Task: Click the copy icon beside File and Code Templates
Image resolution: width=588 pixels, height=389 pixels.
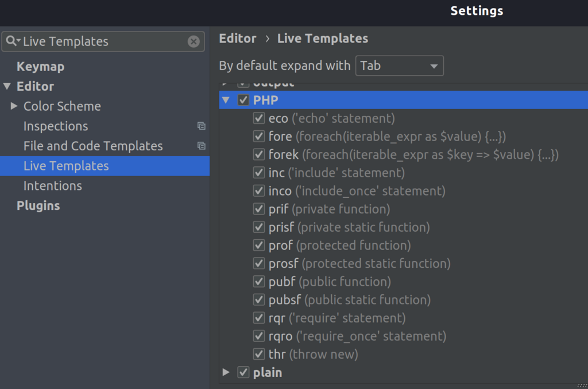Action: point(201,146)
